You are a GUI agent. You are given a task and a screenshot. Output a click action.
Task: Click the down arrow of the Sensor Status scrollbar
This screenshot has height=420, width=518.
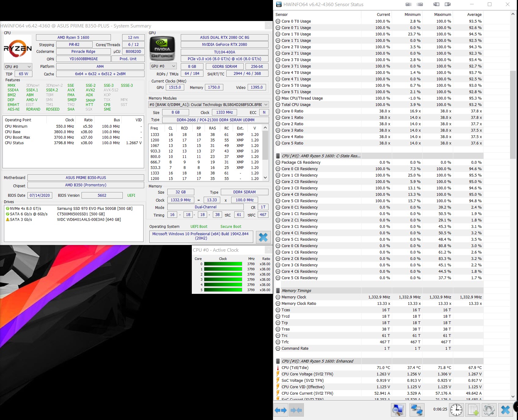click(513, 396)
